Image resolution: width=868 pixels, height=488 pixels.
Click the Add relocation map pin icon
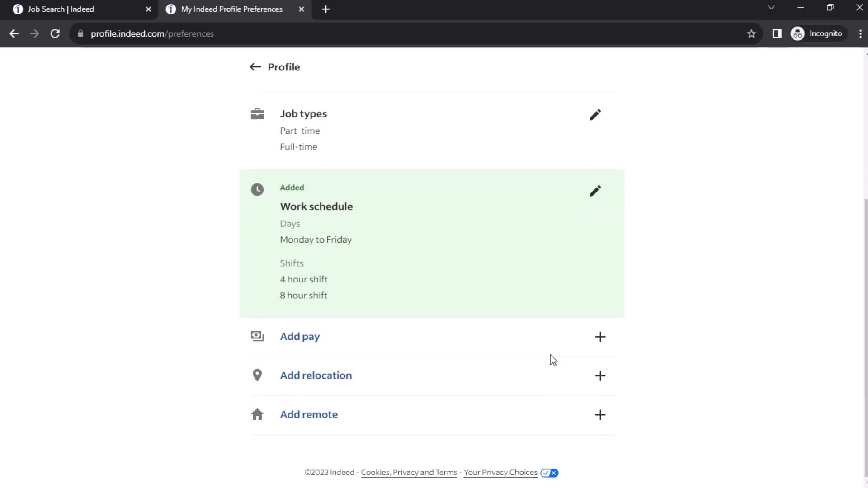coord(257,375)
